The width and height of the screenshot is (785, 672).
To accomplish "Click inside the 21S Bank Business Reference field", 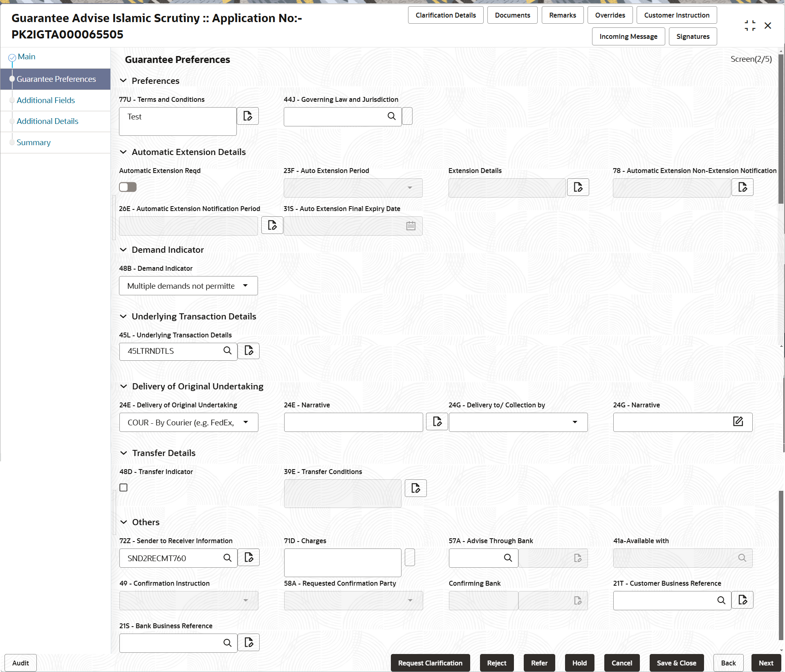I will [x=172, y=643].
